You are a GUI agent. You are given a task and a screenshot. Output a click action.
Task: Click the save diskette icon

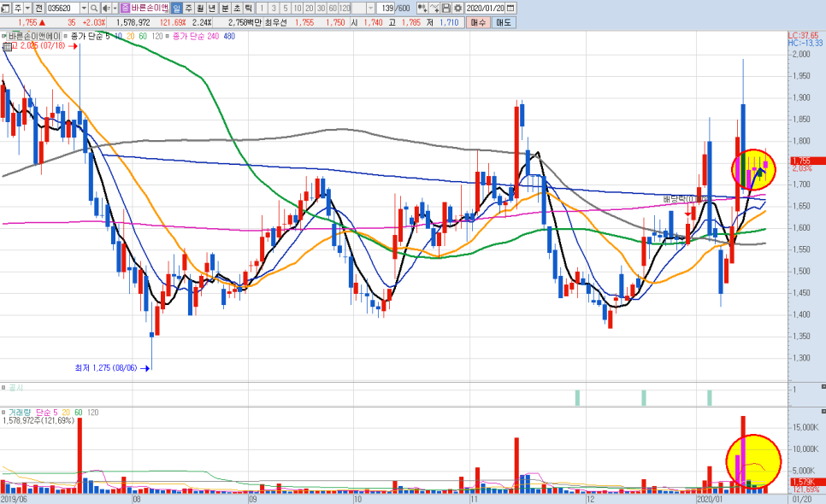(x=446, y=8)
